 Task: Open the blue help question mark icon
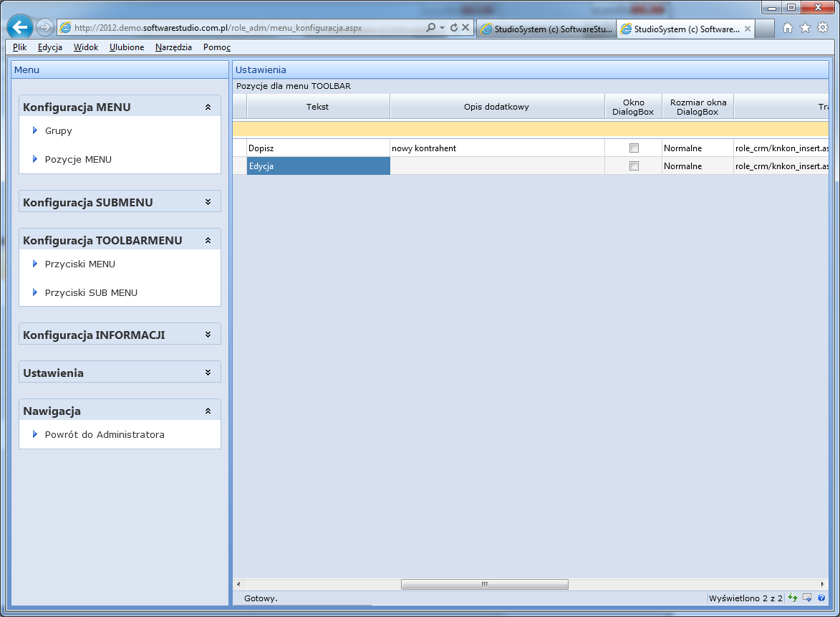[821, 598]
